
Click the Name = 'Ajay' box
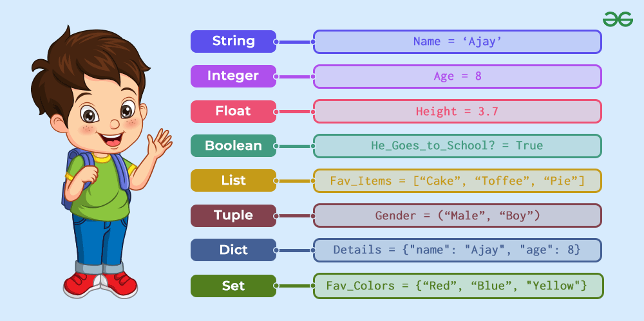coord(457,41)
